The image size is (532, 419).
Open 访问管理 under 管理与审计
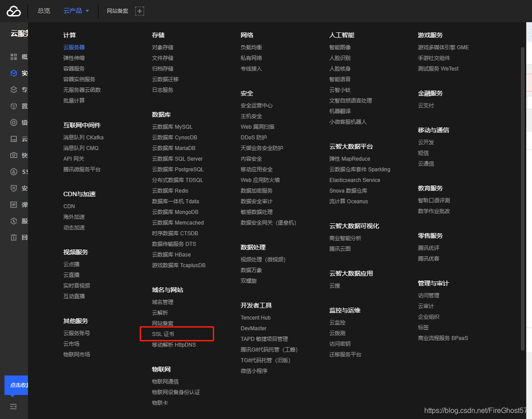(429, 295)
